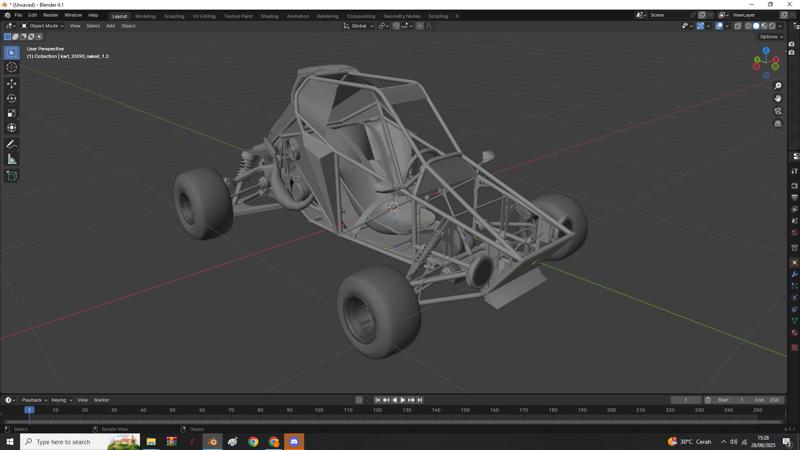
Task: Select the Annotate tool
Action: (12, 144)
